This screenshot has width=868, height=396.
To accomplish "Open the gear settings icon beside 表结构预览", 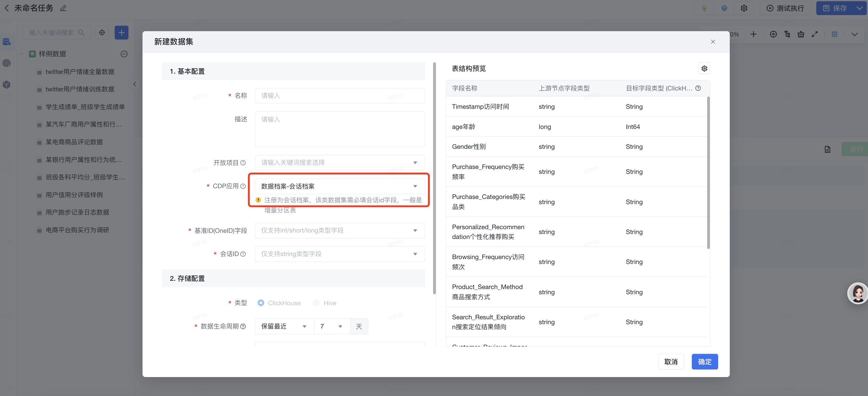I will pos(704,69).
